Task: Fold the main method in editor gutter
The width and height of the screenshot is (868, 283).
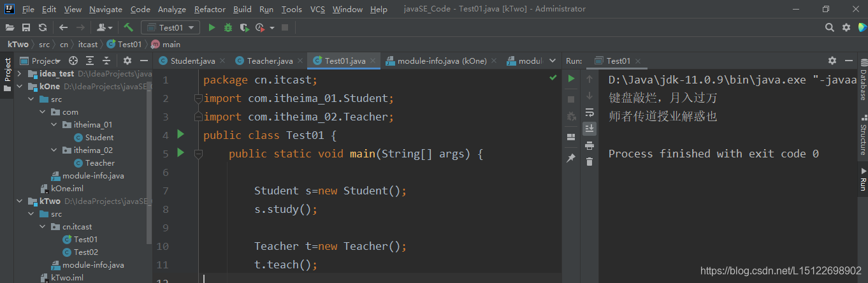Action: coord(198,154)
